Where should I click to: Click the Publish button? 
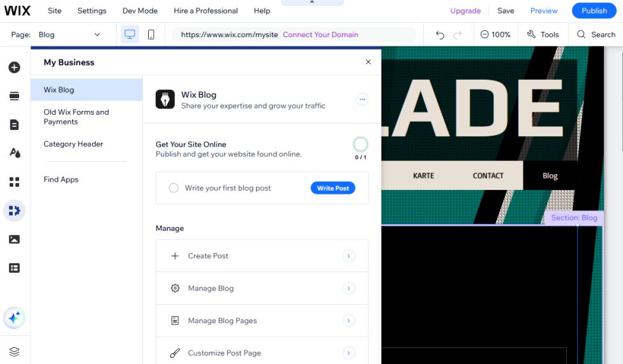[594, 11]
